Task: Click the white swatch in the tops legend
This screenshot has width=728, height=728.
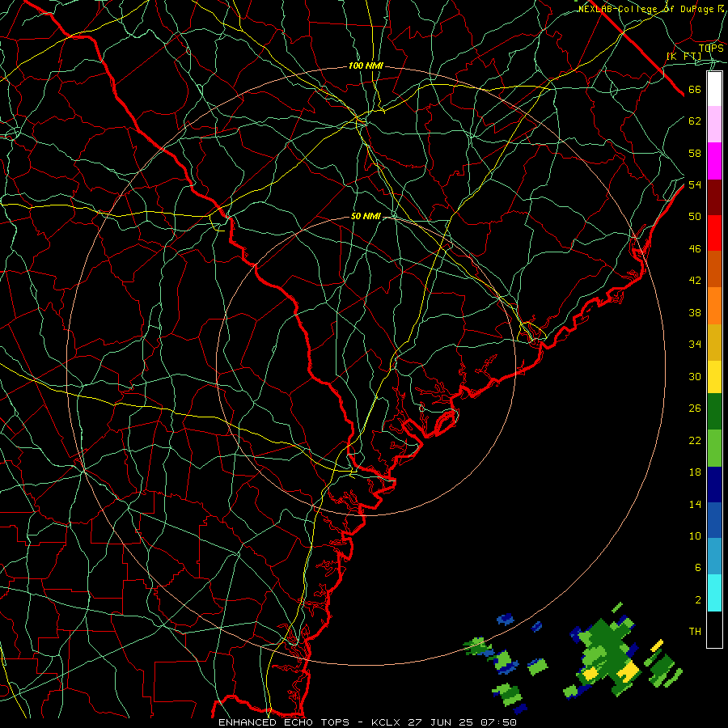Action: click(714, 89)
